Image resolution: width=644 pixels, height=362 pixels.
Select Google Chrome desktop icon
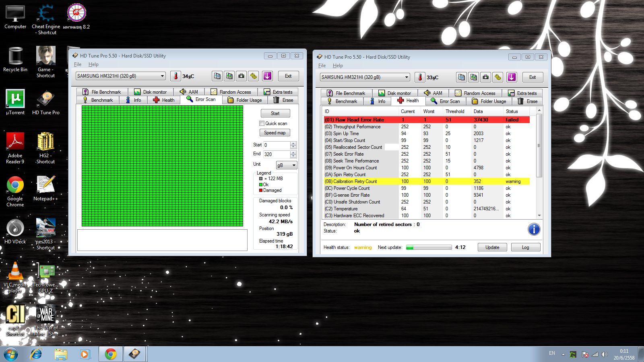[15, 191]
